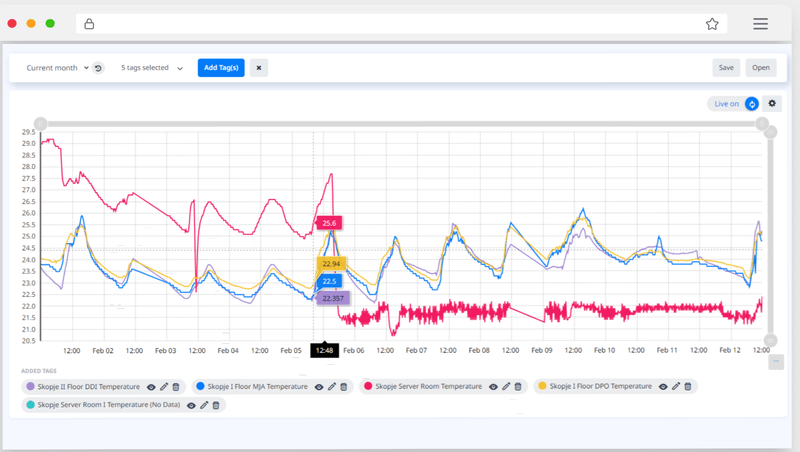800x452 pixels.
Task: Open the Current month period dropdown
Action: point(57,68)
